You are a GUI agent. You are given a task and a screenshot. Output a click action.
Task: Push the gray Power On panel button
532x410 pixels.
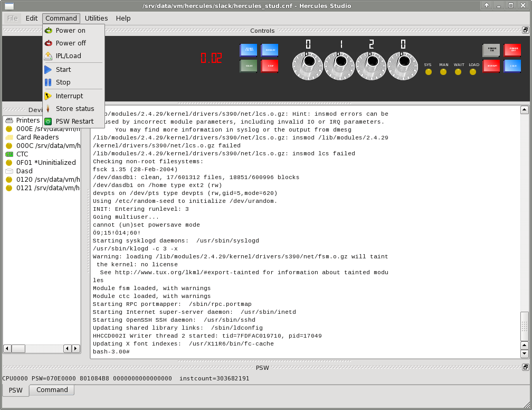(491, 50)
